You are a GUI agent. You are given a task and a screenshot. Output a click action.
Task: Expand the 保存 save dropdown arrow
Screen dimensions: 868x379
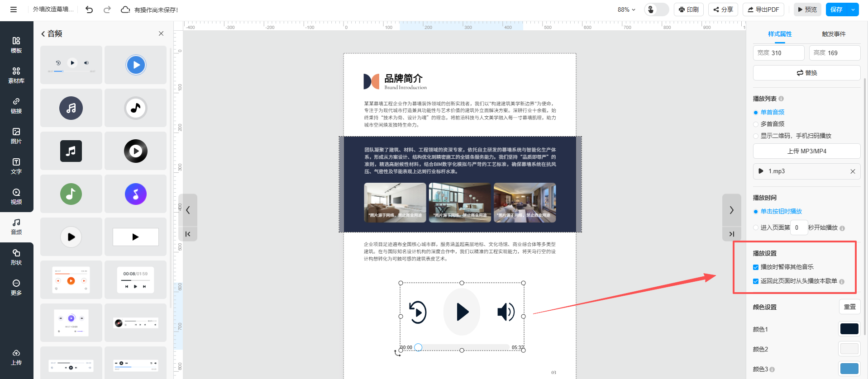(x=853, y=9)
